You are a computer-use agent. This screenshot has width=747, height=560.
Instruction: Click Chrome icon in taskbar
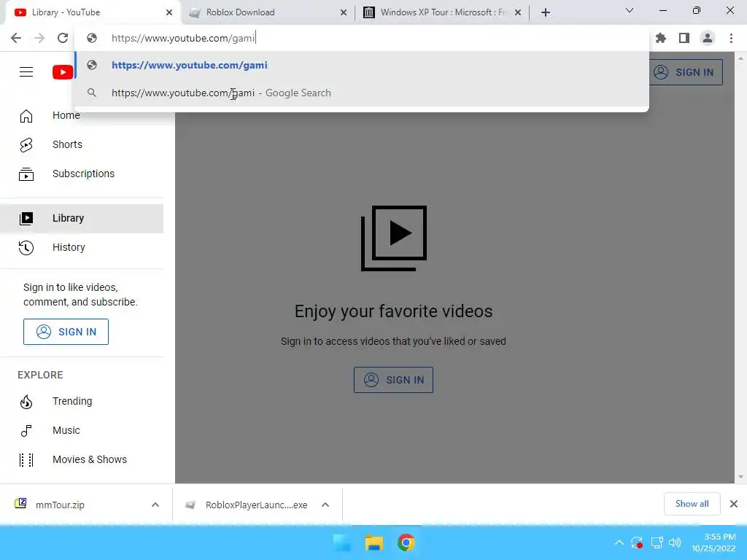click(x=406, y=542)
